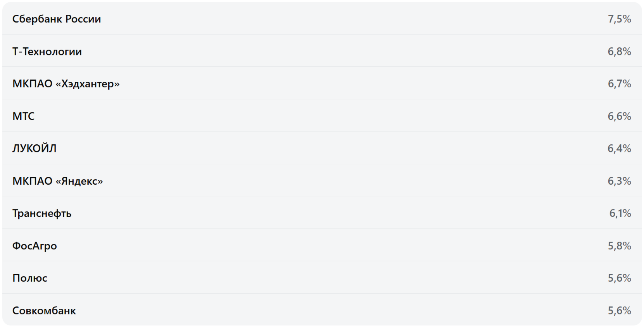Select the 5,6% share in Полюс row
Screen dimensions: 644x327
pyautogui.click(x=619, y=278)
